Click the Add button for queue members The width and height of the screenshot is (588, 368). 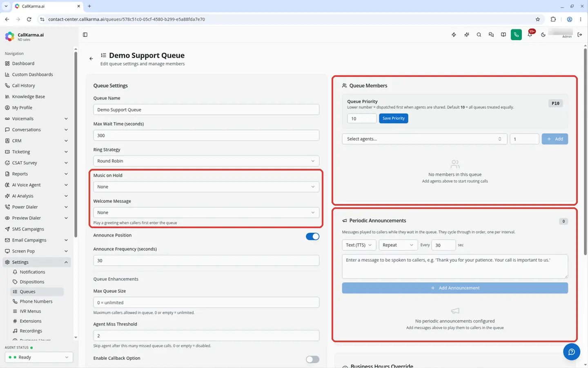pyautogui.click(x=555, y=139)
